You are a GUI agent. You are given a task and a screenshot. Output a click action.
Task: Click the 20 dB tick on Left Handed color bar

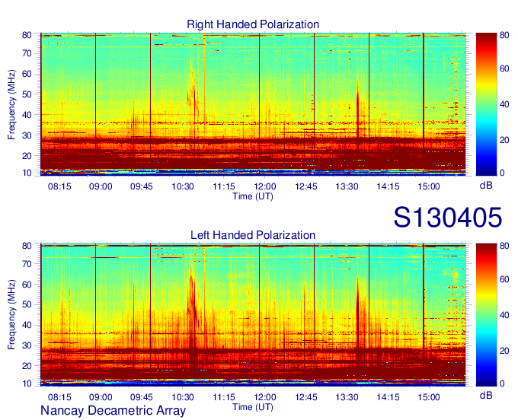[x=504, y=351]
